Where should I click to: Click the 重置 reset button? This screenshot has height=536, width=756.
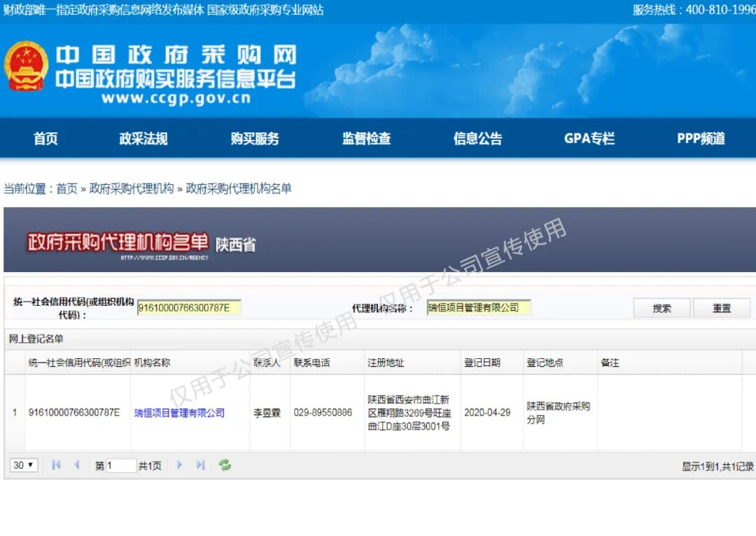click(722, 308)
